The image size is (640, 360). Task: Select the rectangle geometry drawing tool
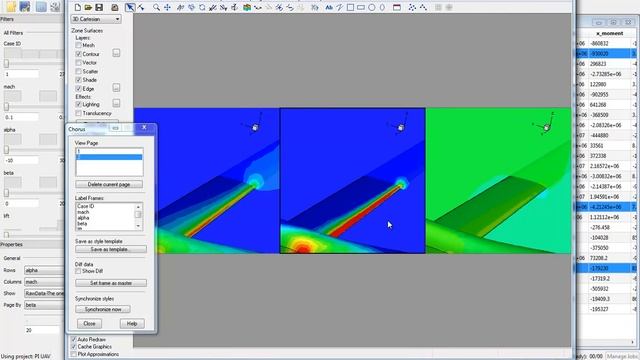pyautogui.click(x=361, y=7)
